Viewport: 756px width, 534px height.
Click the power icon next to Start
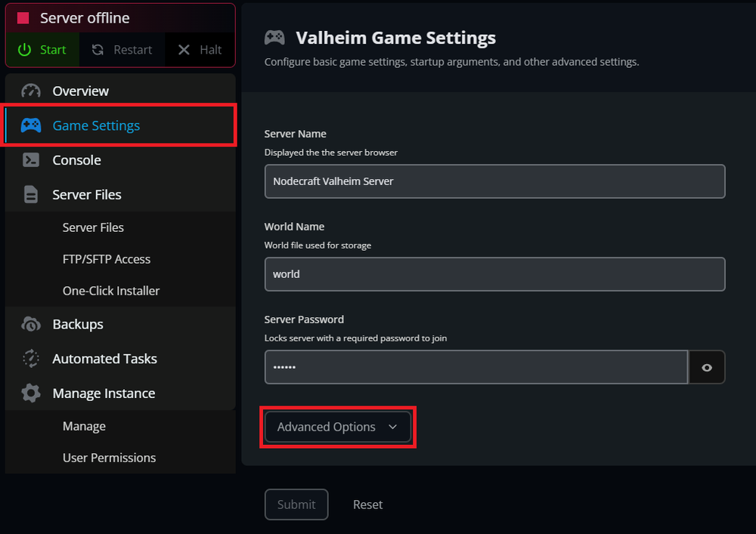tap(26, 50)
